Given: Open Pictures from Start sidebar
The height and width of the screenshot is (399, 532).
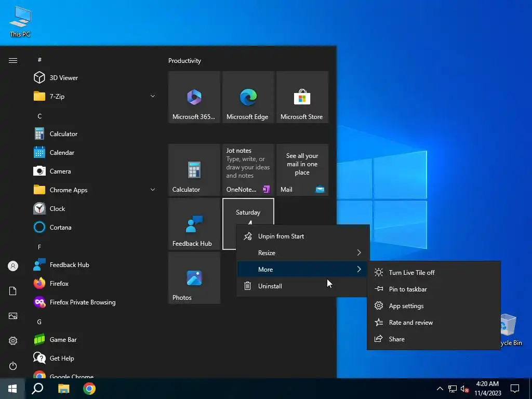Looking at the screenshot, I should coord(13,316).
